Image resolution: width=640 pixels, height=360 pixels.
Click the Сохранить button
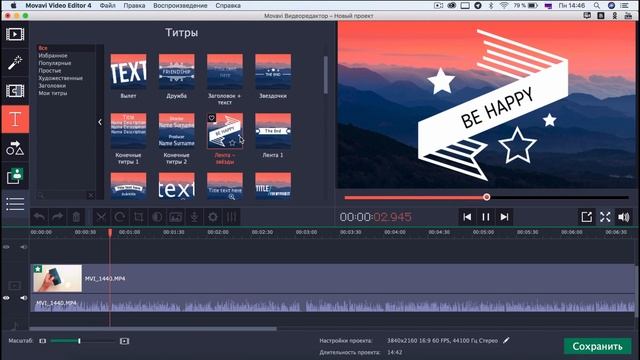click(598, 346)
